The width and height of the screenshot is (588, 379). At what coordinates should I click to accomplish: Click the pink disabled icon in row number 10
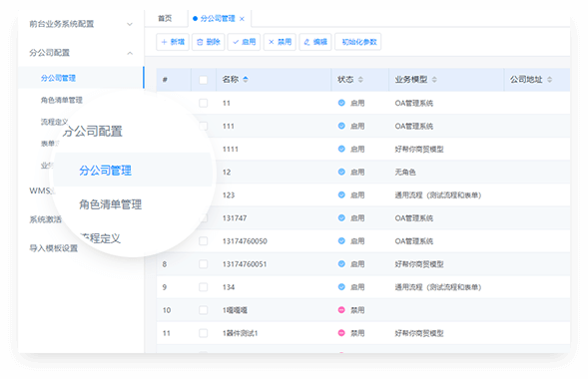(x=341, y=310)
